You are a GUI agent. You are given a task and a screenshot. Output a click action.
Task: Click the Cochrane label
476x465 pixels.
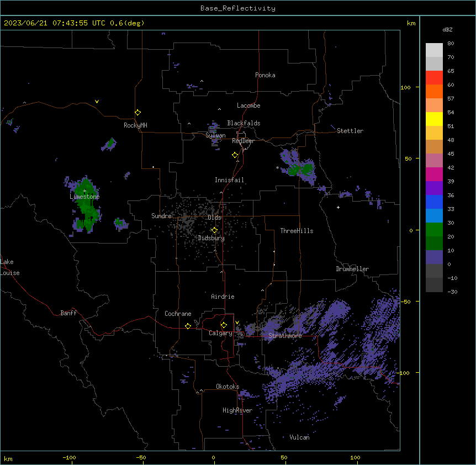point(178,314)
